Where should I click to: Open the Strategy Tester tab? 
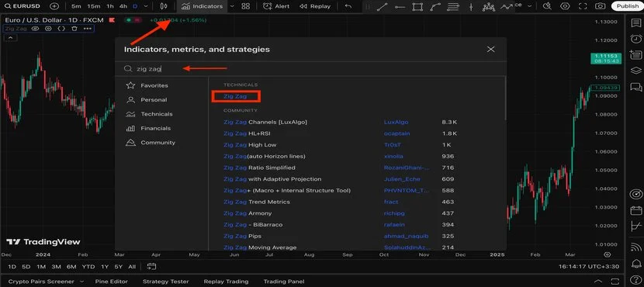(x=165, y=282)
